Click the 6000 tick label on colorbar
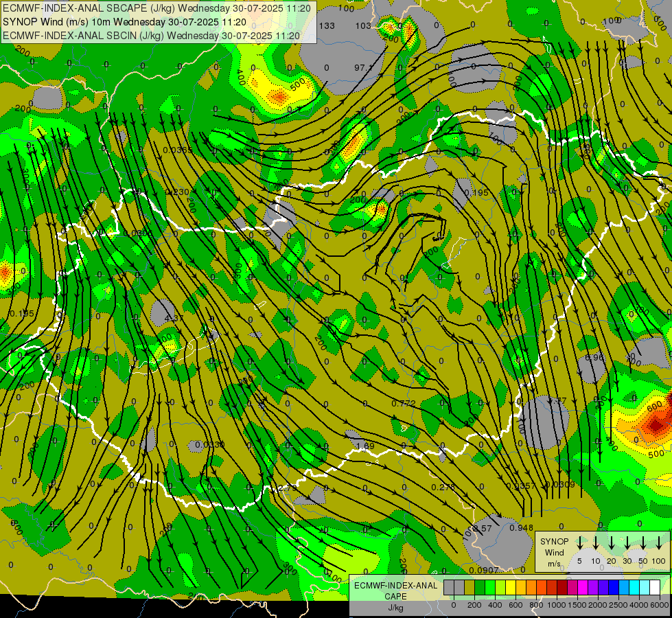The image size is (672, 618). tap(660, 605)
